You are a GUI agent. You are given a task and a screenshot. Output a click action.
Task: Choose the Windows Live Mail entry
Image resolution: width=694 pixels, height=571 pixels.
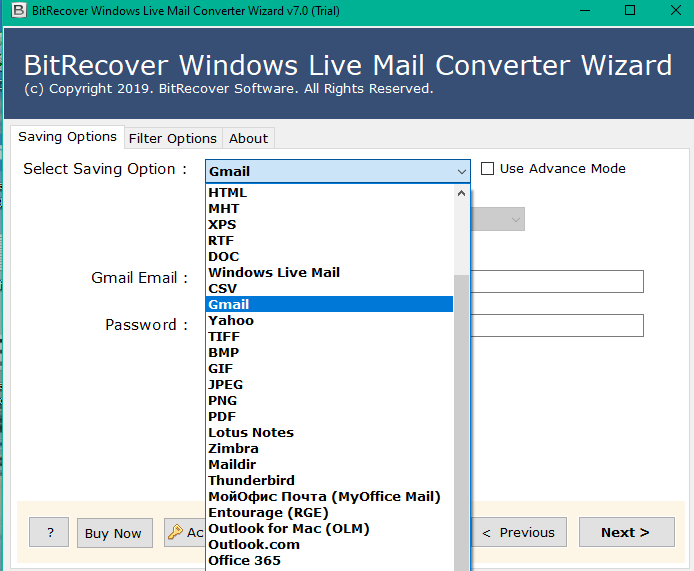click(274, 273)
